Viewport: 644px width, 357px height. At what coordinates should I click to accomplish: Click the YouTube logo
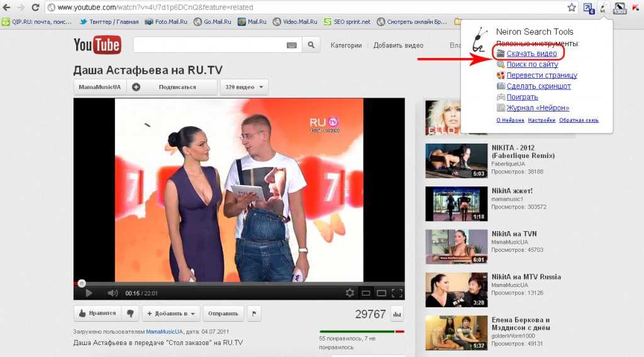click(x=97, y=45)
